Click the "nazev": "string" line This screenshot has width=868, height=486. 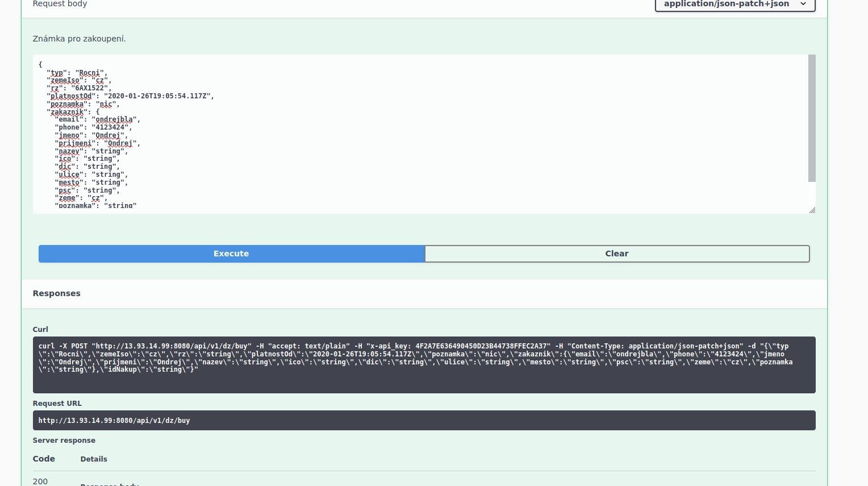coord(91,151)
